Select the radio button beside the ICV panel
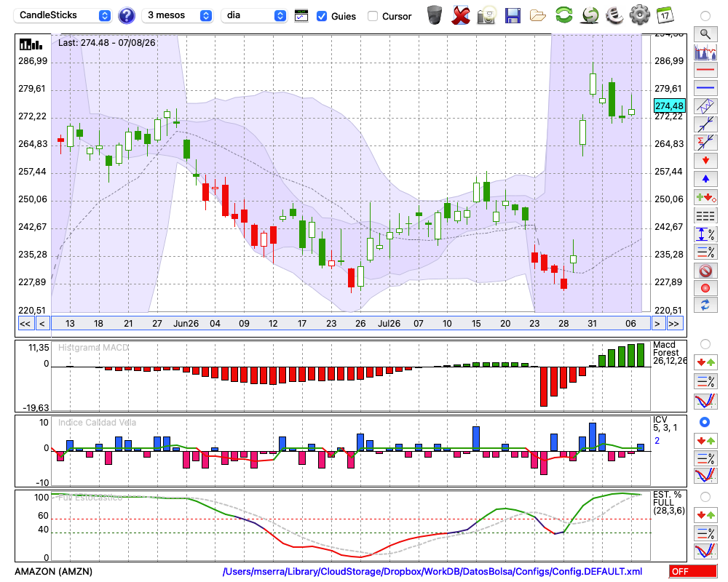This screenshot has width=728, height=582. click(705, 422)
